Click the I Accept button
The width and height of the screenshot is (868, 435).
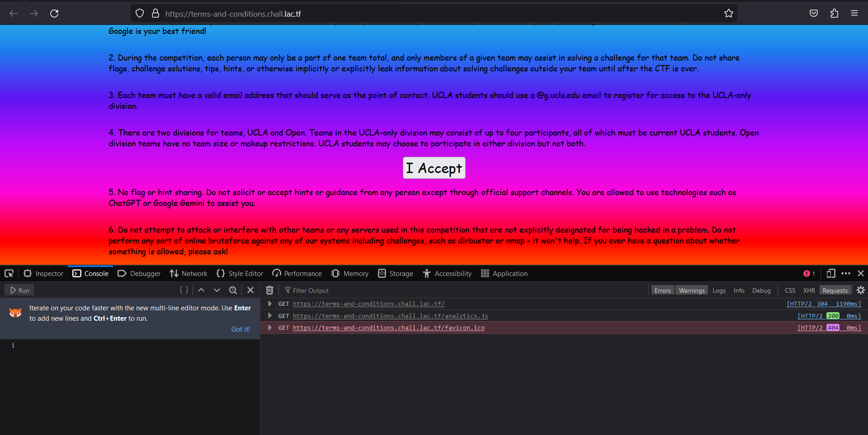pos(434,168)
